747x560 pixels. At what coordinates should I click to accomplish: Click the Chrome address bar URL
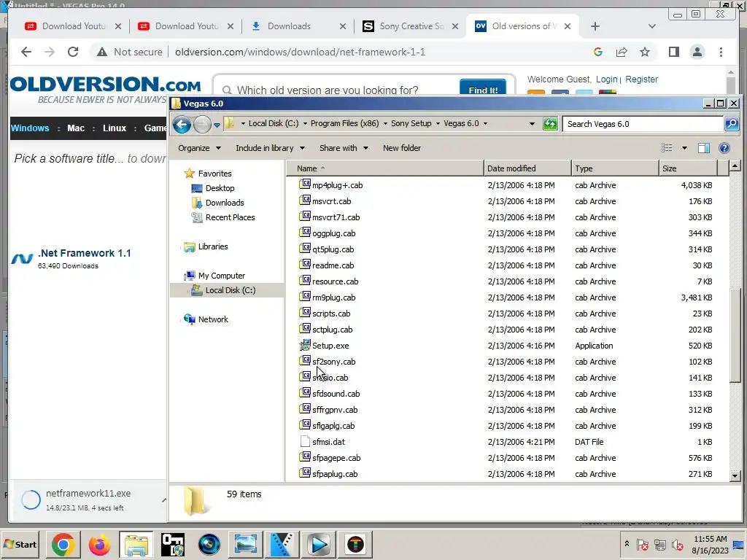(300, 52)
